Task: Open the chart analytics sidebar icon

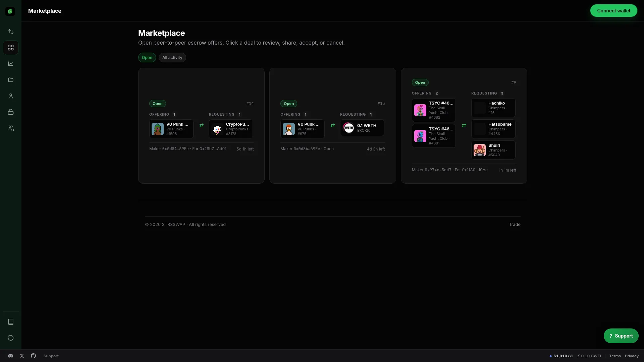Action: click(11, 64)
